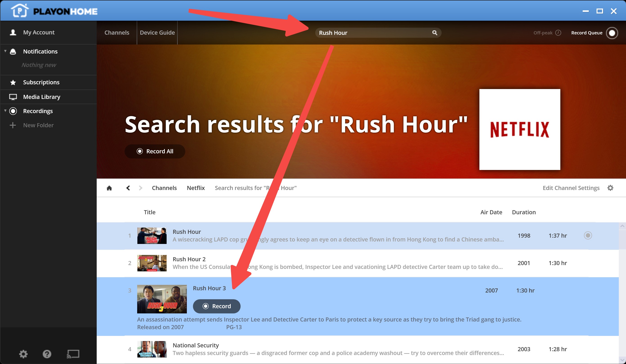626x364 pixels.
Task: Click the Rush Hour search field
Action: point(378,33)
